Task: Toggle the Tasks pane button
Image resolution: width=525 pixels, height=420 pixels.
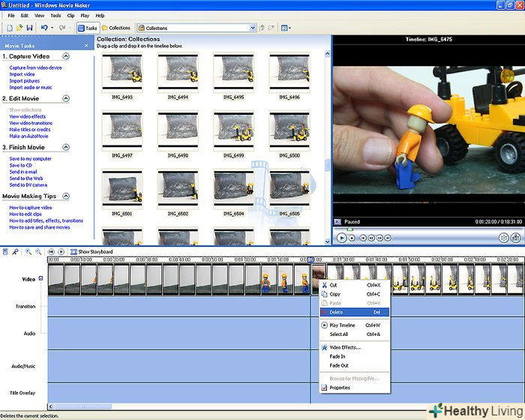Action: 87,28
